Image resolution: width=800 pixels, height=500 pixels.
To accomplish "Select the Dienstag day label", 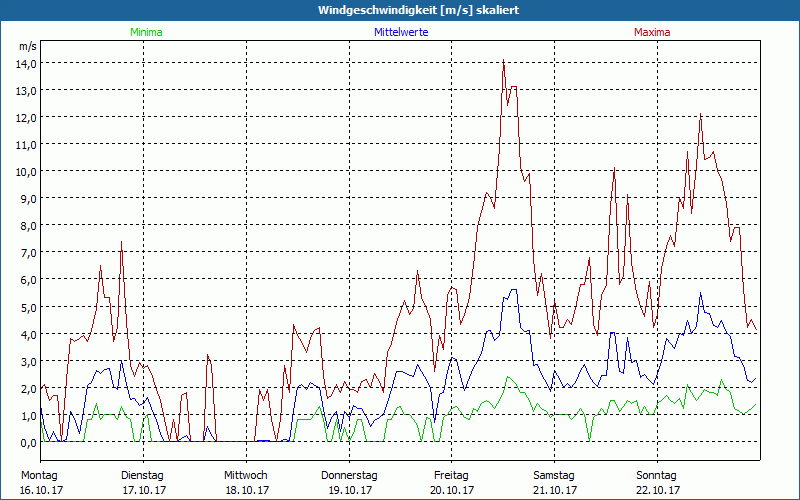I will point(142,475).
